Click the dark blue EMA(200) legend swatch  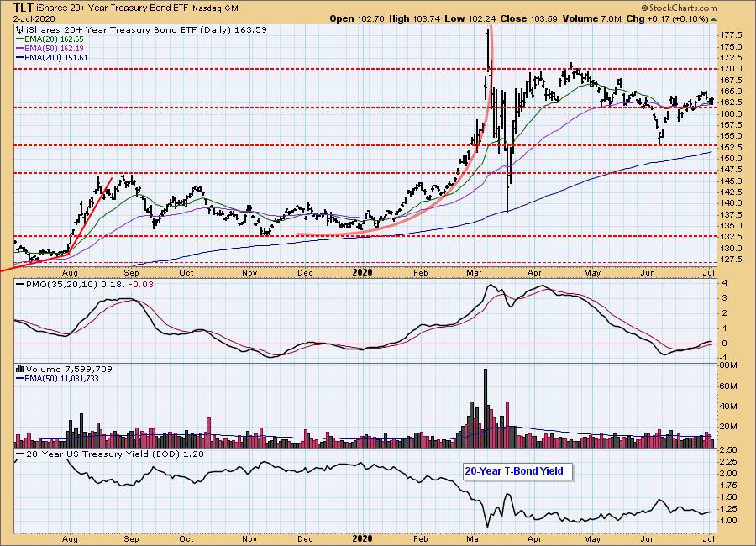click(x=20, y=57)
